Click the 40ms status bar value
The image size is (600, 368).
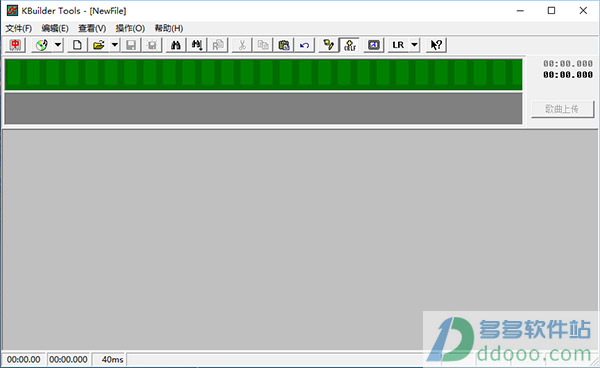click(111, 360)
